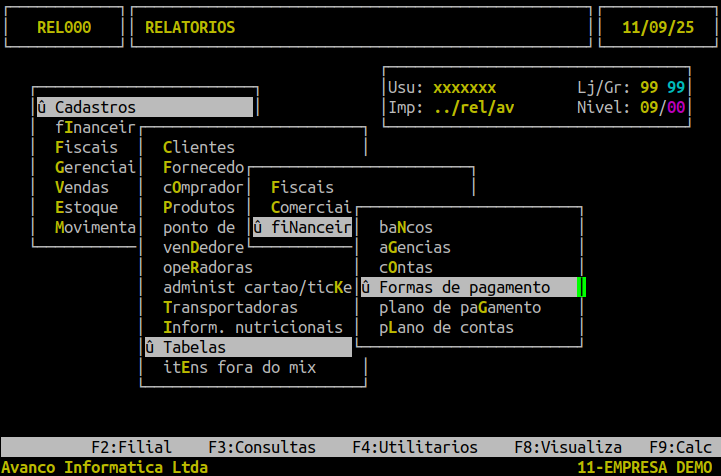Expand the 'Tabelas' submenu item
The width and height of the screenshot is (721, 476).
point(194,348)
